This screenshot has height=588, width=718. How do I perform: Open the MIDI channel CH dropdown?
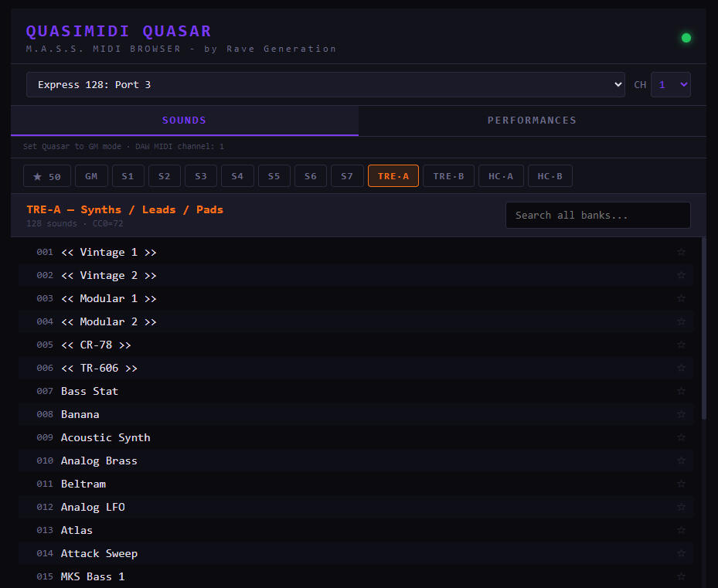click(670, 85)
